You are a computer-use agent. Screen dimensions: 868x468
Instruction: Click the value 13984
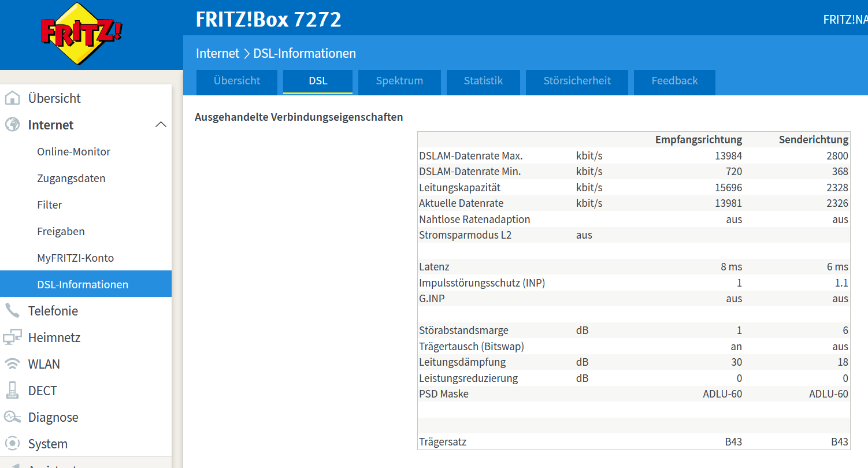[x=728, y=156]
